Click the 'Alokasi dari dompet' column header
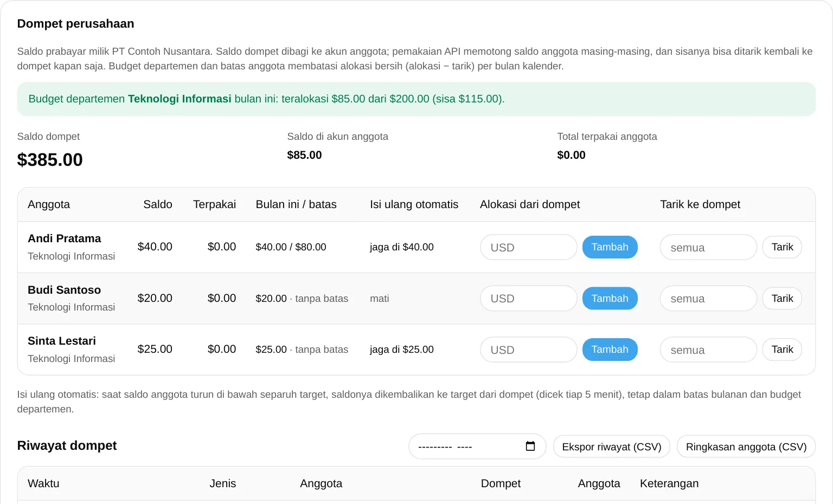The width and height of the screenshot is (833, 504). click(530, 204)
